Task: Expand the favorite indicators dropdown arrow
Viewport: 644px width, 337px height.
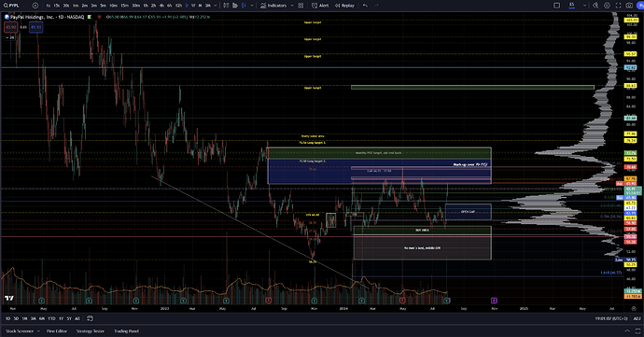Action: (292, 6)
